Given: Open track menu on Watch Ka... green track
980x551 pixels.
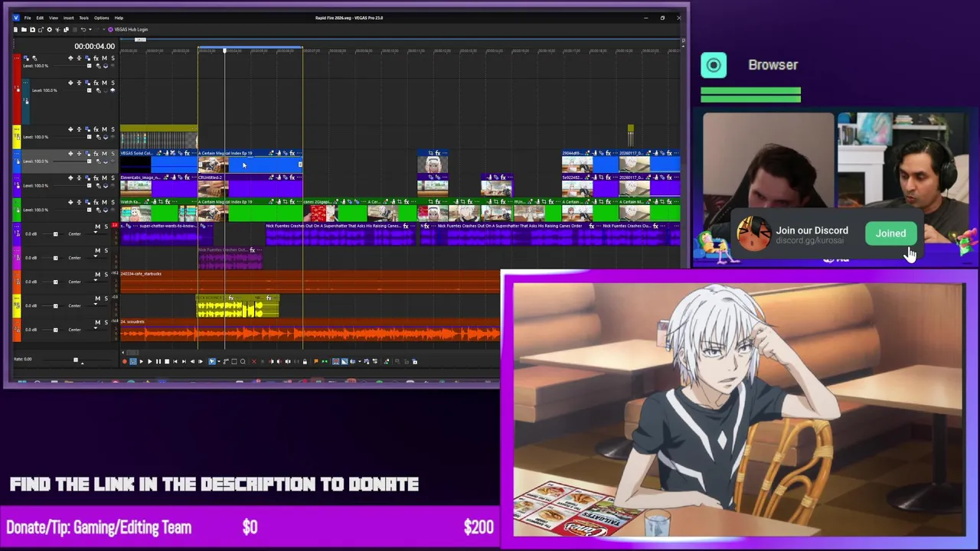Looking at the screenshot, I should 17,202.
